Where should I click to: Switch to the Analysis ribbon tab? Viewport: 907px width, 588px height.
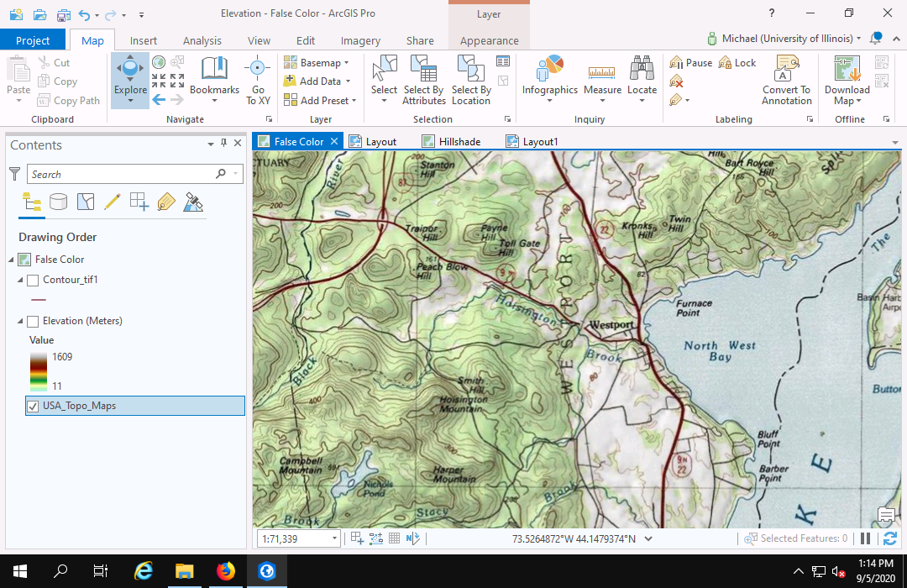click(x=202, y=40)
